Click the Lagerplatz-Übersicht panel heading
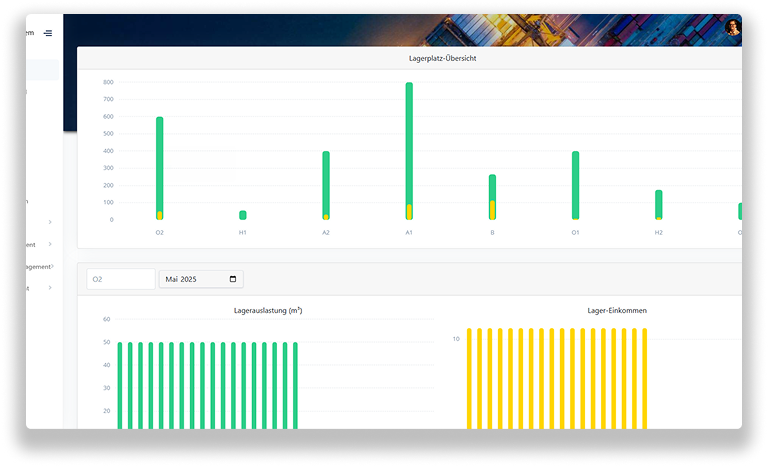The width and height of the screenshot is (768, 467). point(409,59)
